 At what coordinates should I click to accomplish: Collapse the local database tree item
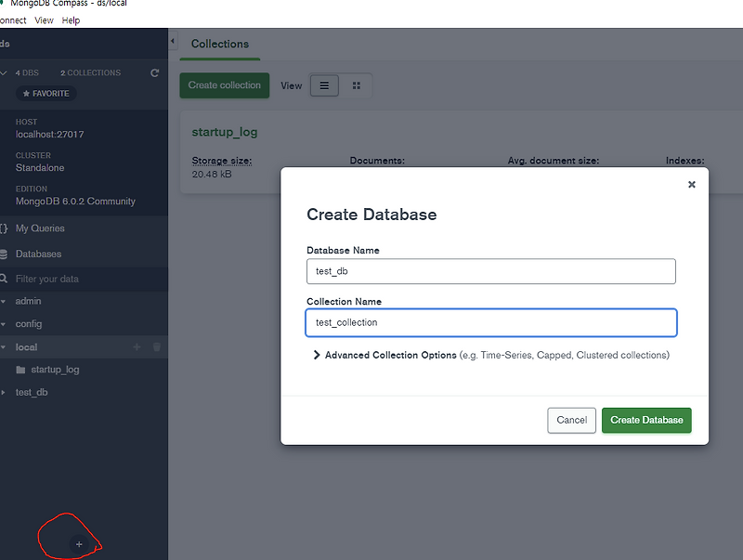click(4, 347)
